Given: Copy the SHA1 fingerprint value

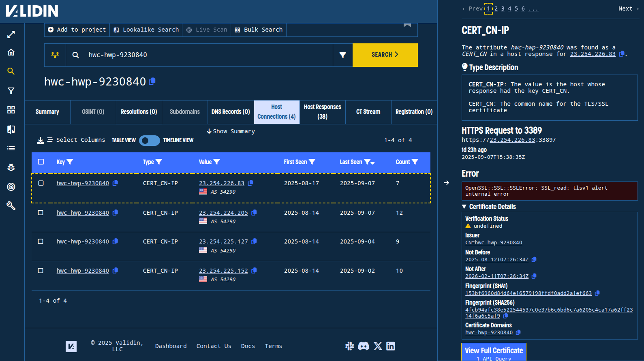Looking at the screenshot, I should point(597,293).
